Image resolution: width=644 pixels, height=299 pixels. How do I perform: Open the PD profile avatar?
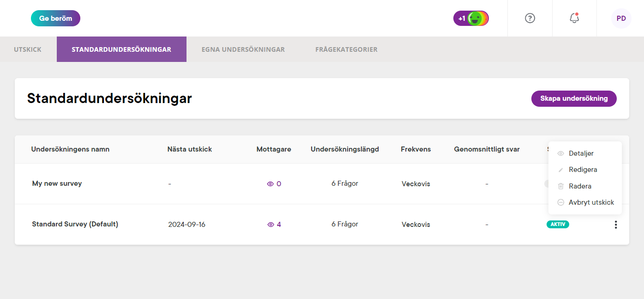coord(621,18)
